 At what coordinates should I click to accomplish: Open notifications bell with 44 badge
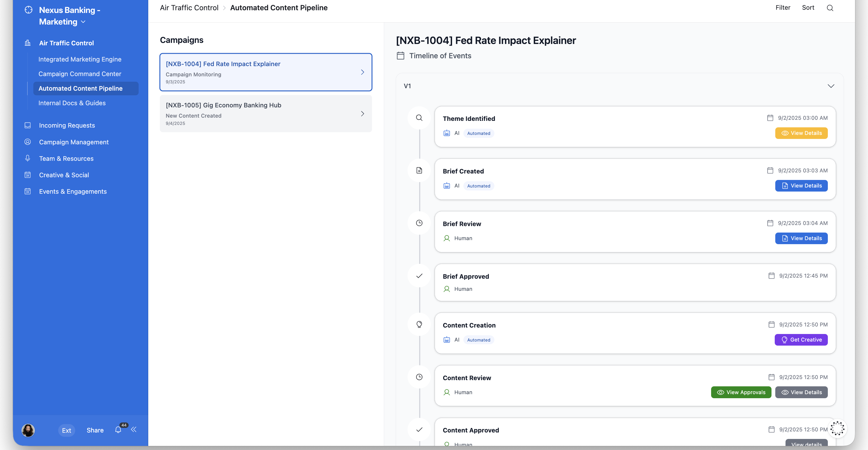[118, 429]
